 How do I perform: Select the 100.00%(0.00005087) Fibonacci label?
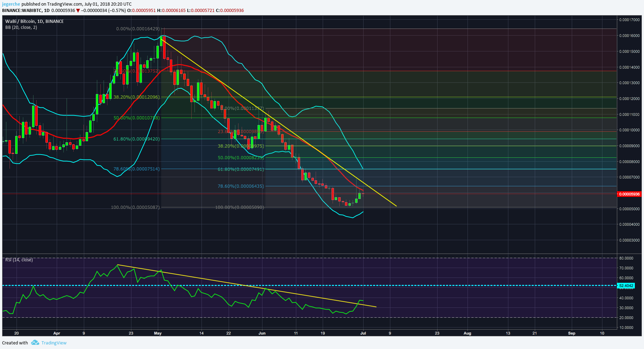[135, 207]
